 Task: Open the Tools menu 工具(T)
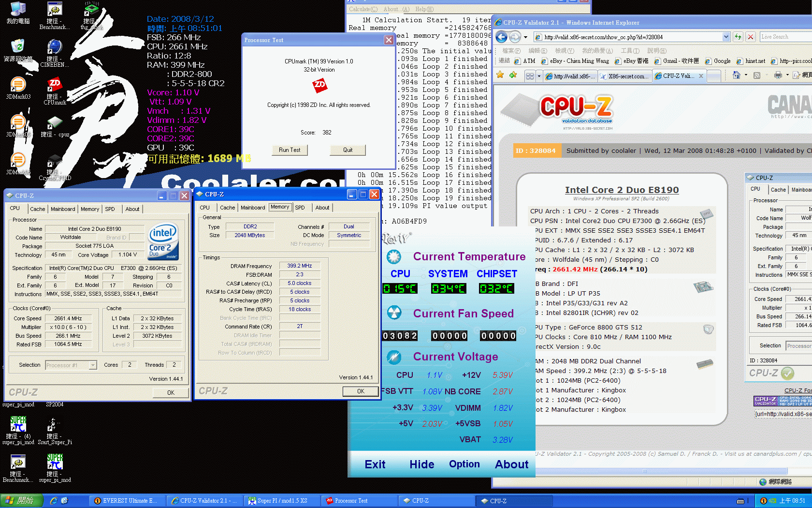point(630,50)
